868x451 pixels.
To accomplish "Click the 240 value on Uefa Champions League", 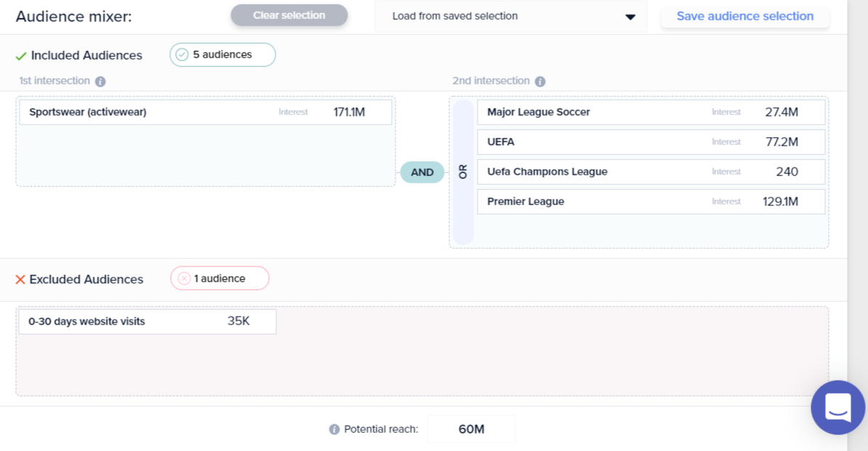I will 787,172.
